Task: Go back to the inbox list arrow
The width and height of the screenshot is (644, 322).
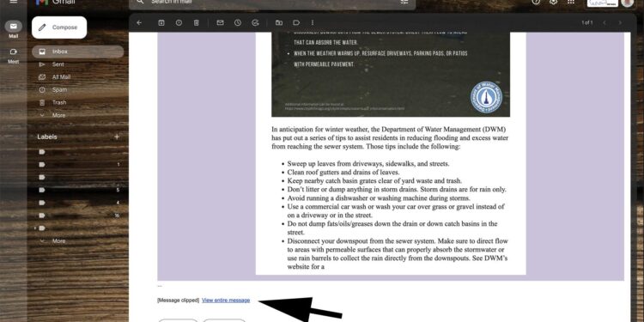Action: pyautogui.click(x=139, y=23)
